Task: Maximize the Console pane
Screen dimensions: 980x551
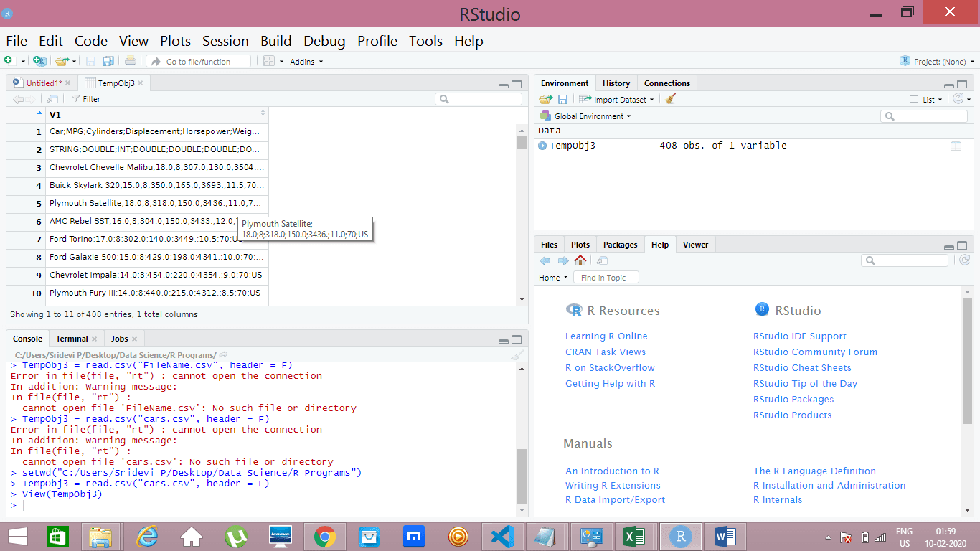Action: point(517,340)
